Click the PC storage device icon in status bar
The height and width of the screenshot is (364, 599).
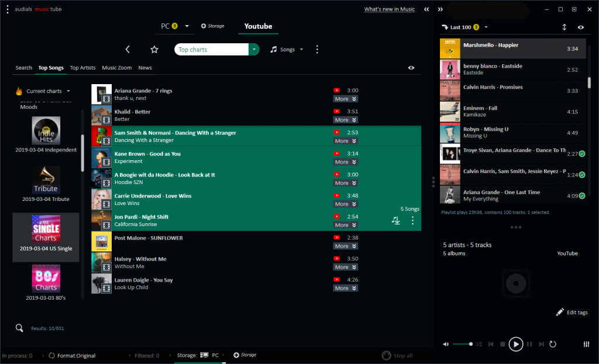pos(204,355)
